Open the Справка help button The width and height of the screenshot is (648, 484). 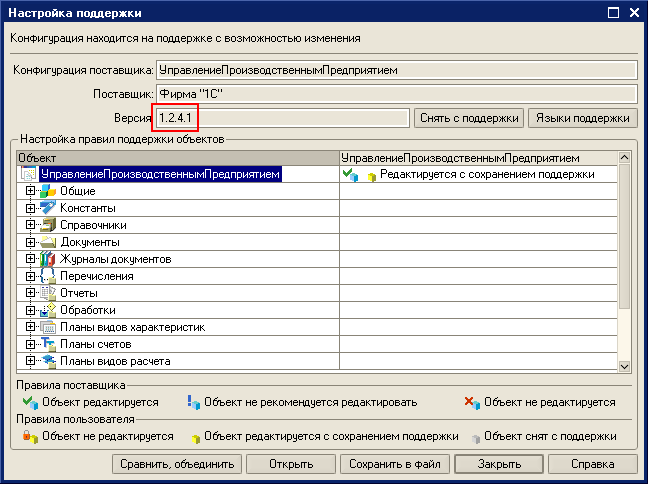pyautogui.click(x=593, y=464)
